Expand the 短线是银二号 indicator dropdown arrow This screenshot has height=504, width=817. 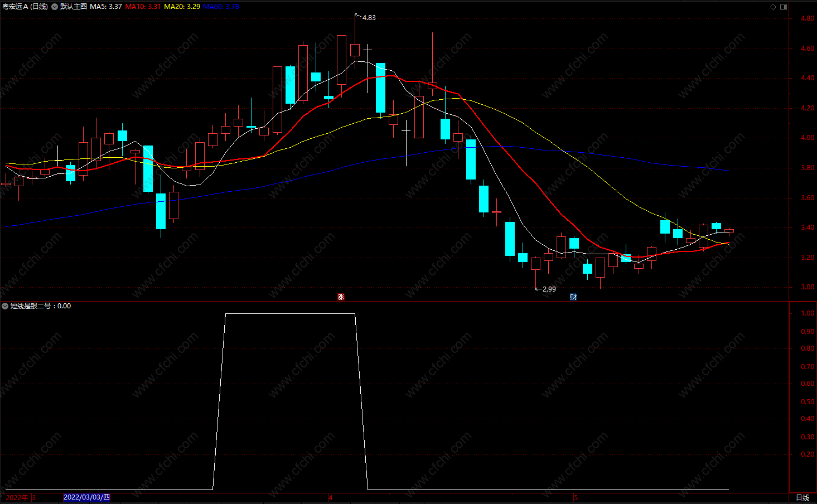(5, 306)
